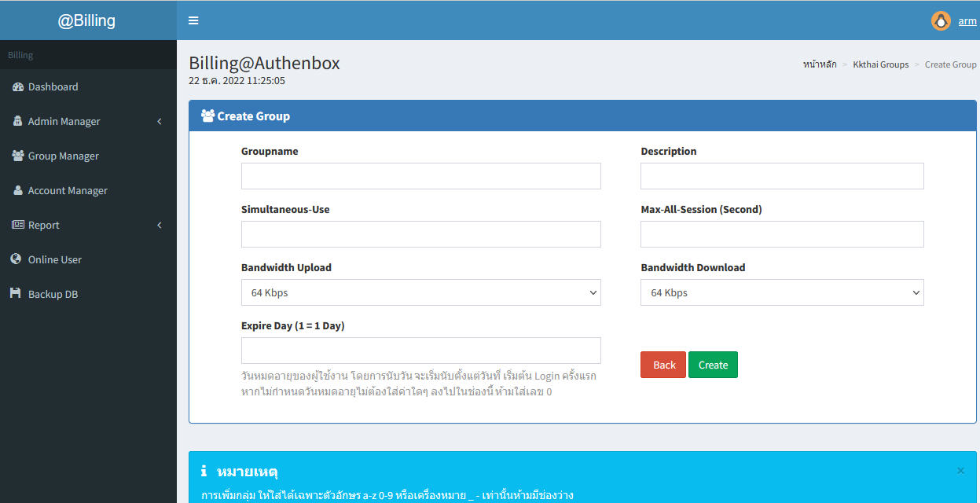Click the Group Manager people icon
Viewport: 980px width, 503px height.
tap(18, 156)
